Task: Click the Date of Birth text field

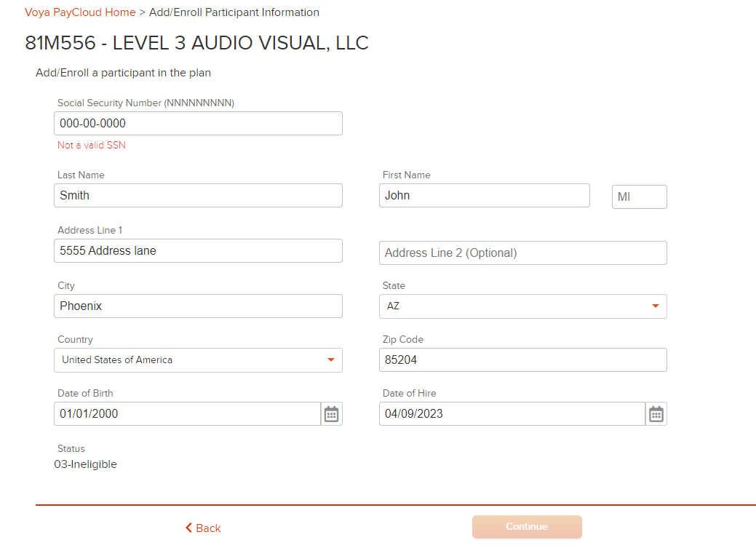Action: pos(187,414)
